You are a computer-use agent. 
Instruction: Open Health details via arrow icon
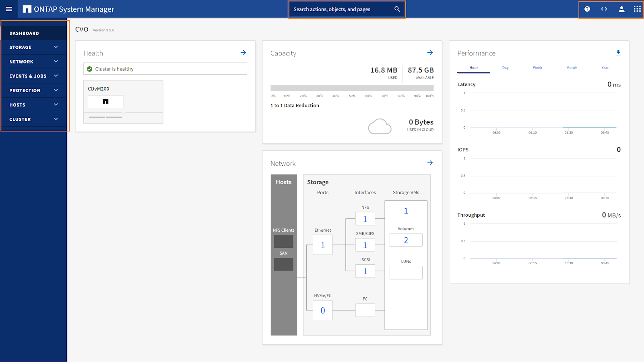(243, 53)
